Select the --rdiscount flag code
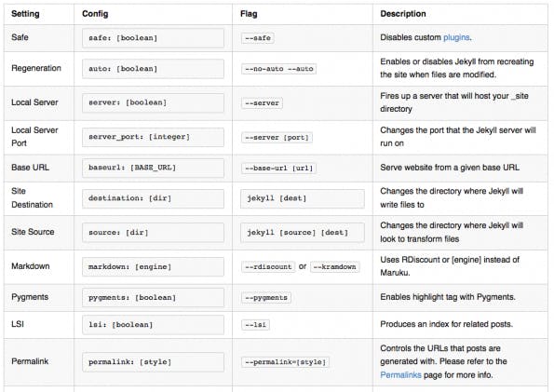Image resolution: width=554 pixels, height=392 pixels. pyautogui.click(x=268, y=267)
